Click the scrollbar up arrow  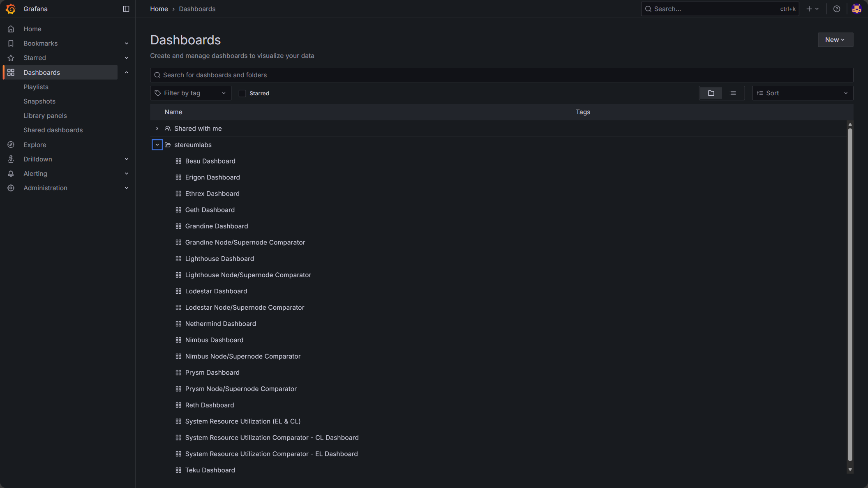[x=850, y=124]
